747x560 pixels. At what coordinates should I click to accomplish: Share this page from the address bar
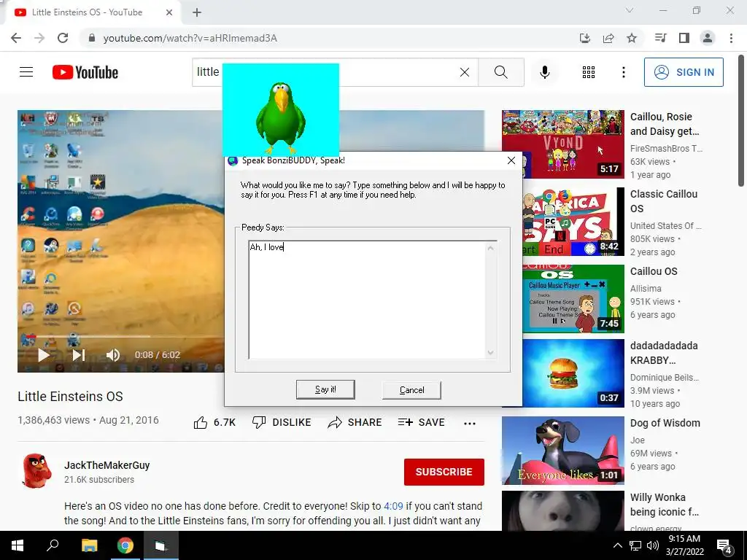(608, 38)
